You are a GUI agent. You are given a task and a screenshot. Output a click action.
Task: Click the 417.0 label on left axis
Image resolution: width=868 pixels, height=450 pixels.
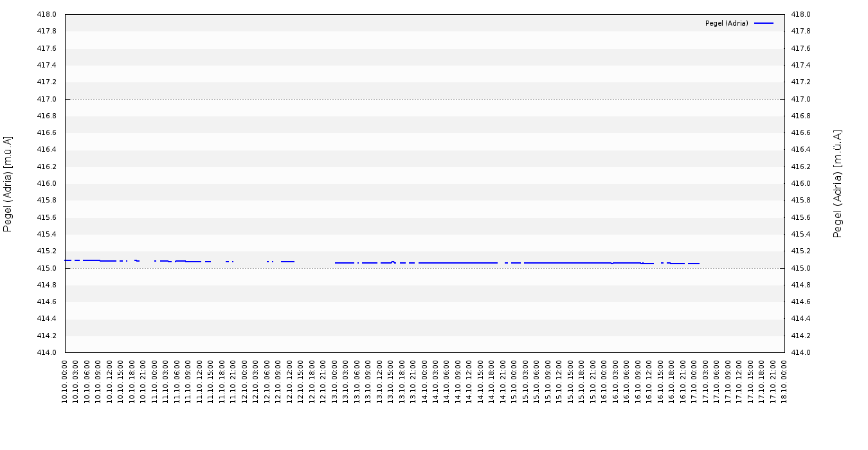(x=47, y=99)
